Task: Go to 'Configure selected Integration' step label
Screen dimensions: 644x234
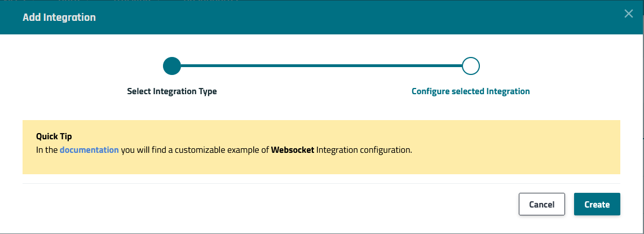Action: click(471, 91)
